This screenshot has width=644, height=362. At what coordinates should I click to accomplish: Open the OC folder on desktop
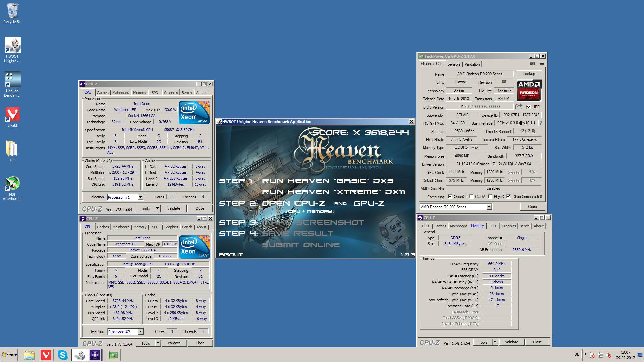12,151
